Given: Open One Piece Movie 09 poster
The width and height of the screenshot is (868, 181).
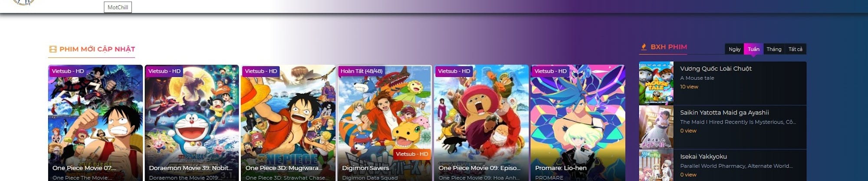Looking at the screenshot, I should coord(481,123).
